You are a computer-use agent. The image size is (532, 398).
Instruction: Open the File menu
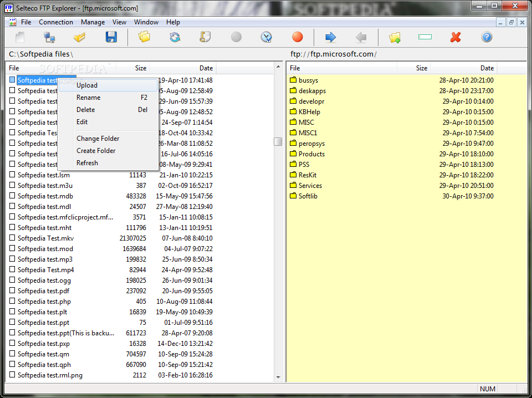pos(26,22)
